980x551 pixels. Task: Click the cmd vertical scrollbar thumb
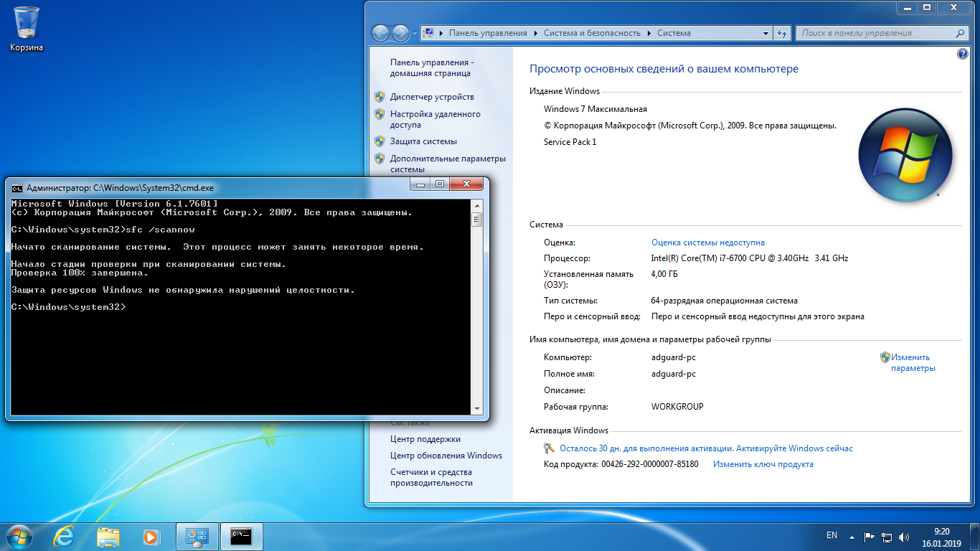click(477, 219)
